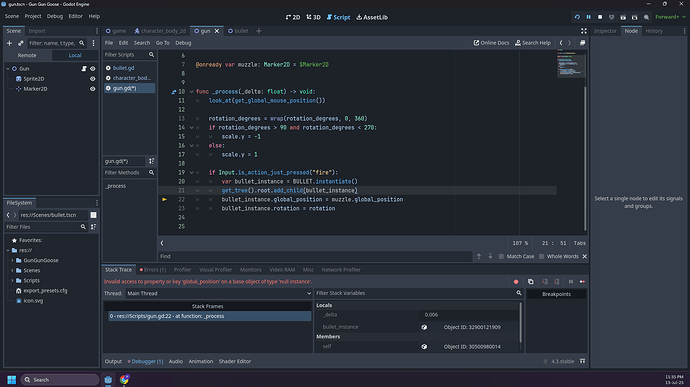Viewport: 690px width, 387px height.
Task: Open the remote debug options icon
Action: [611, 17]
